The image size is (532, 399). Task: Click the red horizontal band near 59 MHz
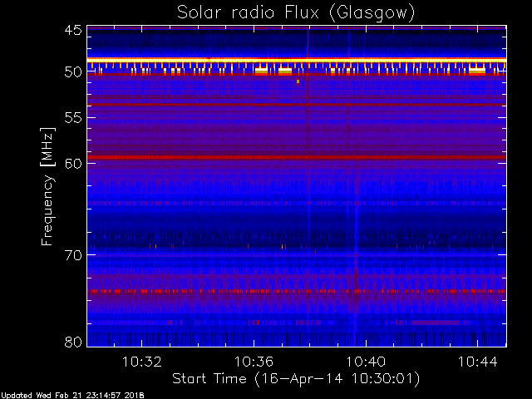[297, 157]
